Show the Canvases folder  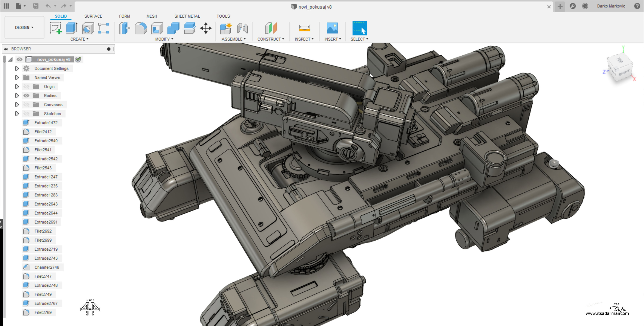(26, 104)
